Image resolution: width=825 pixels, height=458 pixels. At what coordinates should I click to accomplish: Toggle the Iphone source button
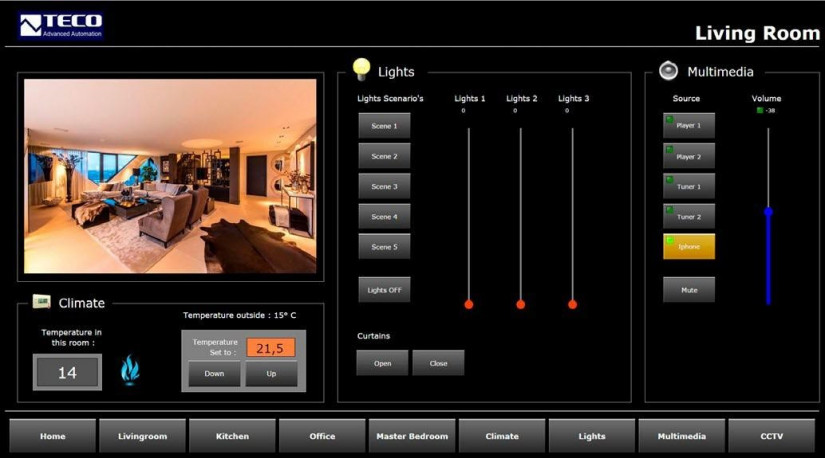tap(688, 247)
